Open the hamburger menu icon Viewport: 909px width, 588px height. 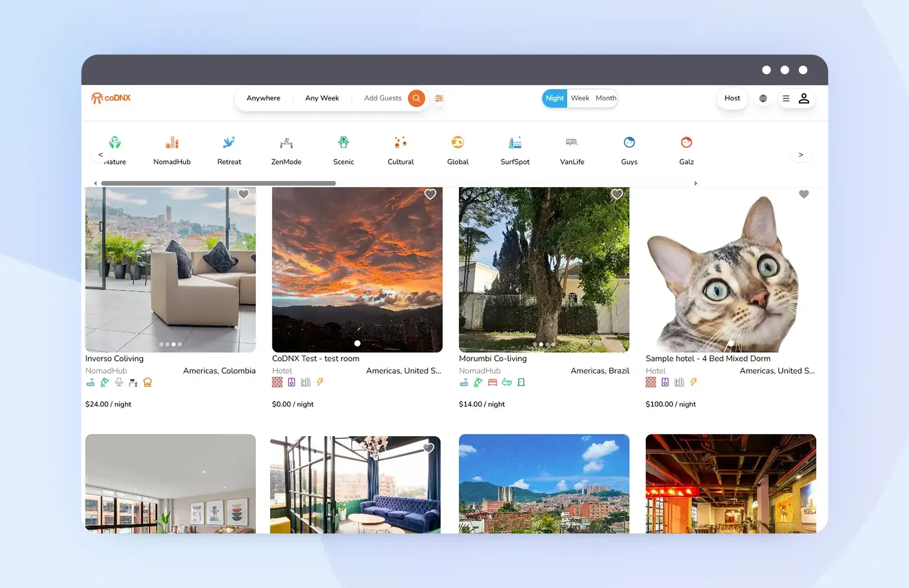coord(786,98)
